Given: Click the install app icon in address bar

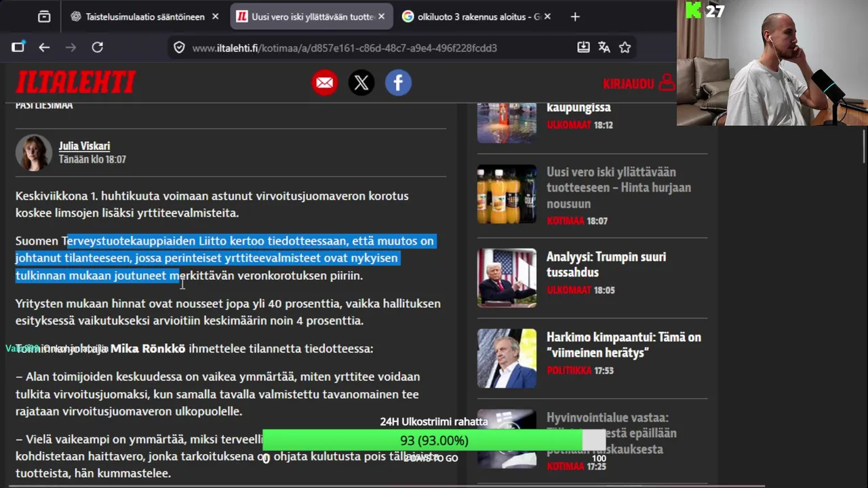Looking at the screenshot, I should click(x=583, y=47).
